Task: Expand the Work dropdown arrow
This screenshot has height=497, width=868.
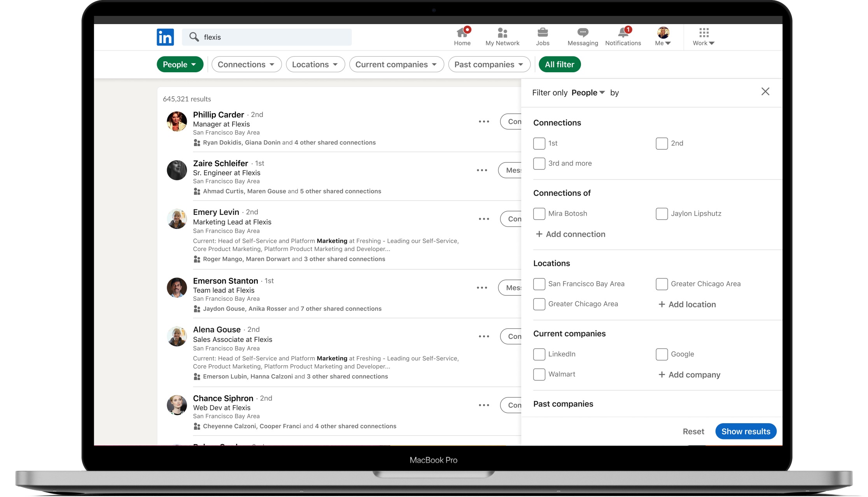Action: pyautogui.click(x=712, y=44)
